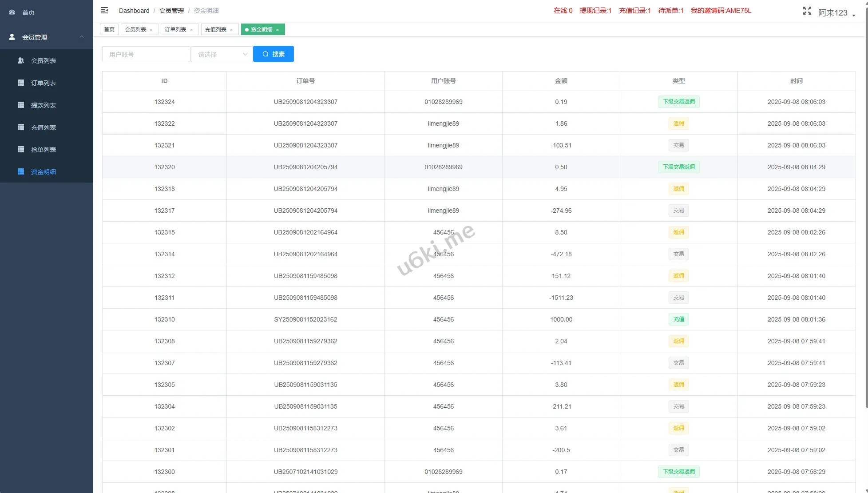Open 首页 dashboard in the sidebar

click(28, 12)
